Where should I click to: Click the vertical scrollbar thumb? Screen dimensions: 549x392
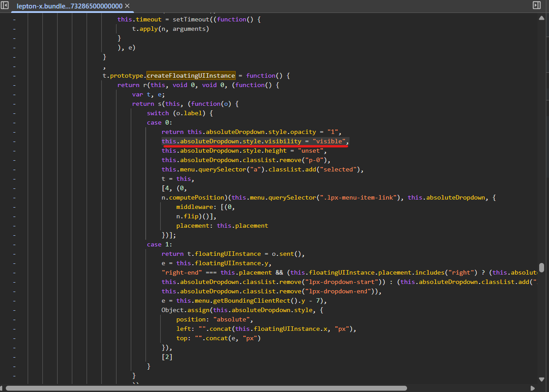tap(541, 267)
